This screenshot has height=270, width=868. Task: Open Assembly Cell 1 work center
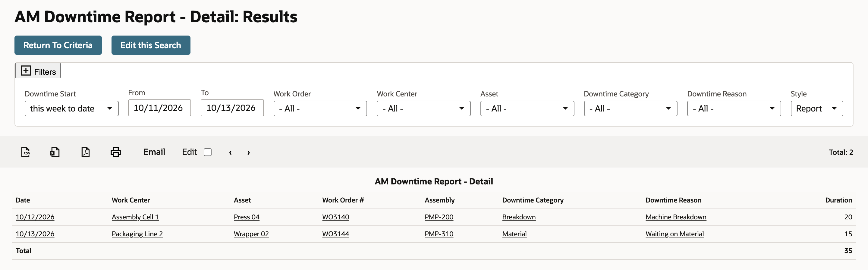point(135,217)
